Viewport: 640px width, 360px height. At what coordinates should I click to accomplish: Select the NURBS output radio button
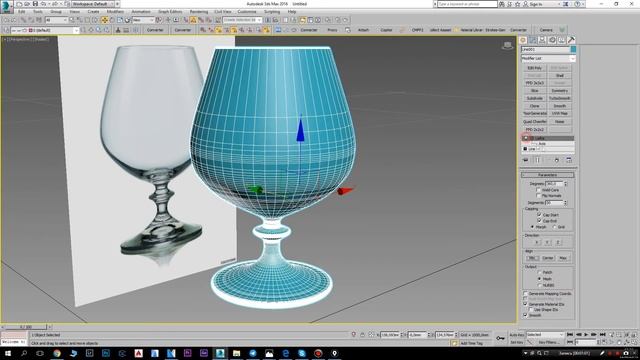point(539,285)
